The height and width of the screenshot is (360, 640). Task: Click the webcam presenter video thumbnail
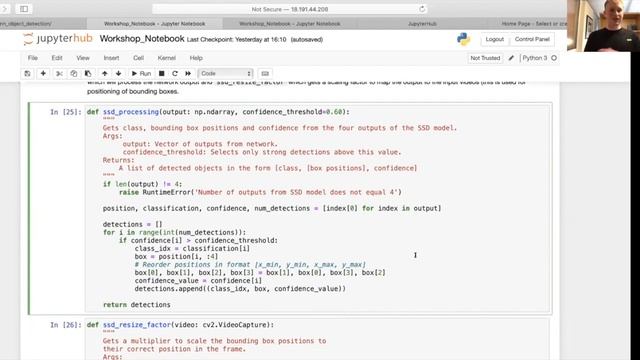[603, 26]
